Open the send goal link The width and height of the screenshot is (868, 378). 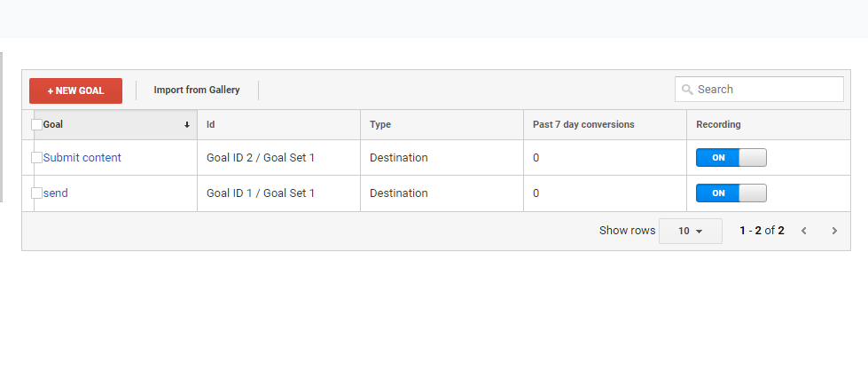pos(55,193)
